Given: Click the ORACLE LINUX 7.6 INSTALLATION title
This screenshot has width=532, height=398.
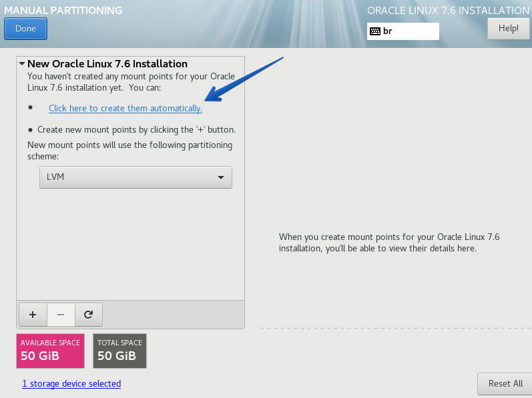Looking at the screenshot, I should click(448, 11).
